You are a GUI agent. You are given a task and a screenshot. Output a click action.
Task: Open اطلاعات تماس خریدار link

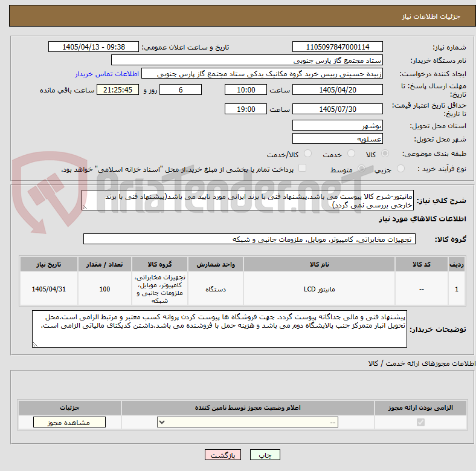click(x=107, y=74)
